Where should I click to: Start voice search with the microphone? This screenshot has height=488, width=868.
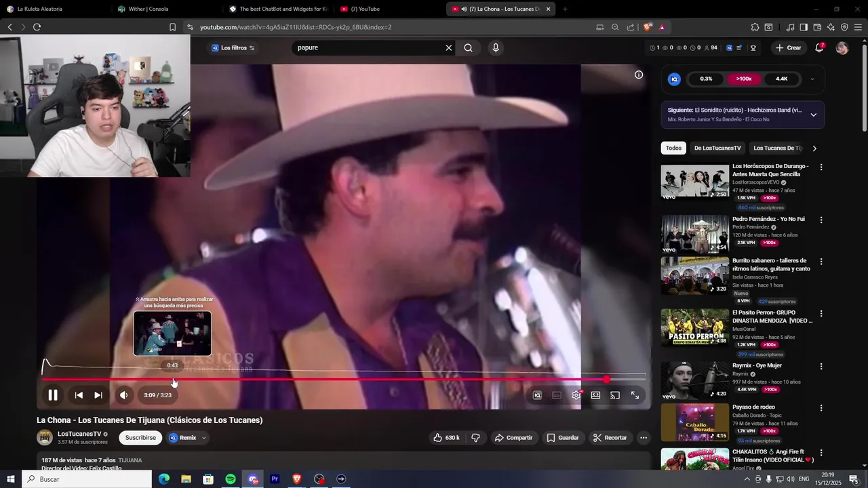click(x=496, y=48)
